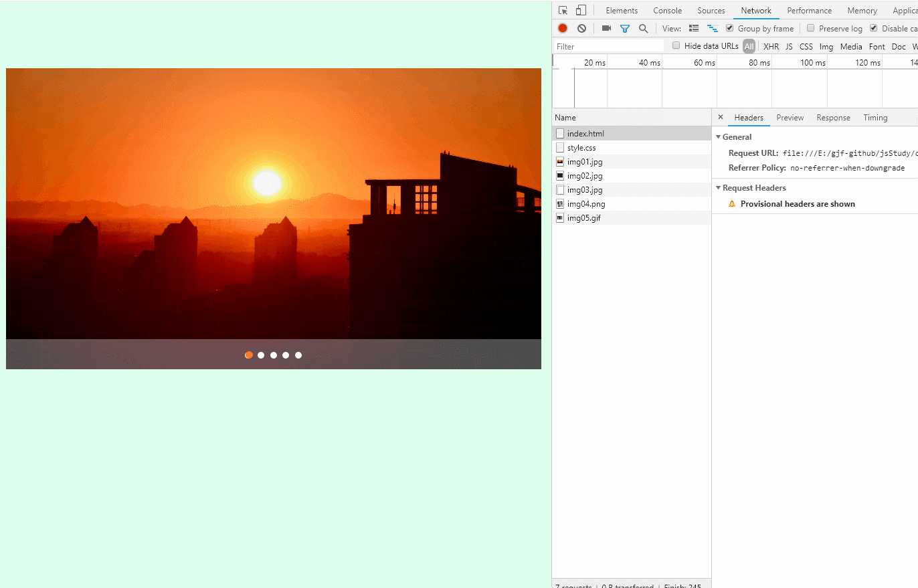Activate the inspect element picker icon
Viewport: 918px width, 588px height.
[x=563, y=10]
